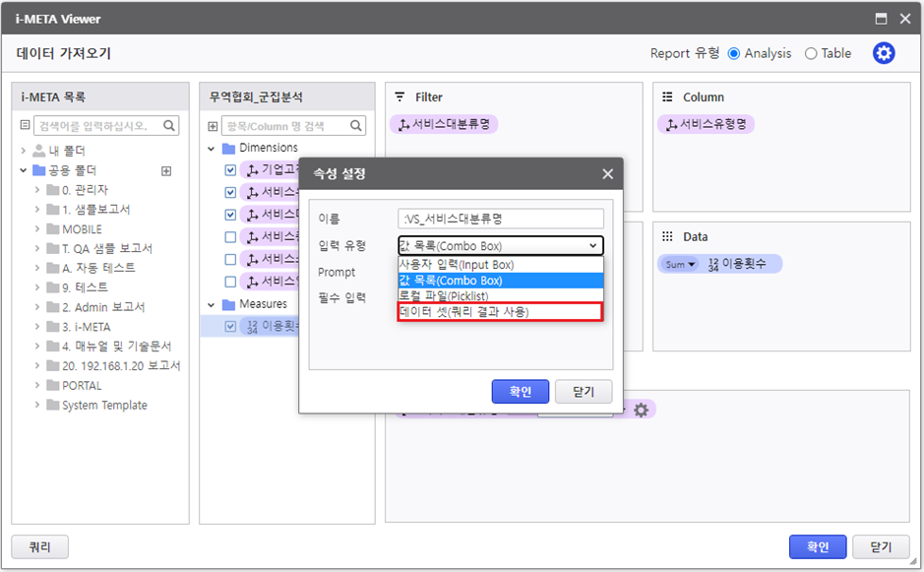The width and height of the screenshot is (924, 572).
Task: Click the 이름 text field in the dialog
Action: 501,219
